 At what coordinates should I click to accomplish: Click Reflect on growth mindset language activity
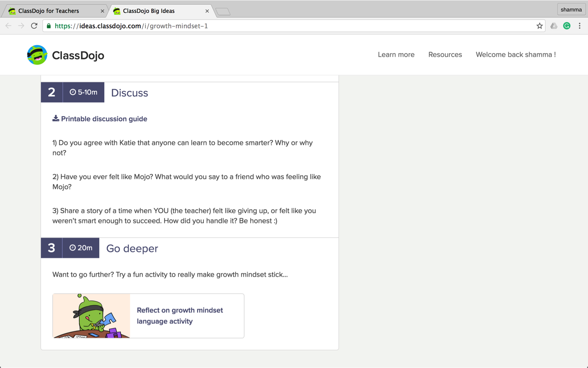tap(180, 315)
